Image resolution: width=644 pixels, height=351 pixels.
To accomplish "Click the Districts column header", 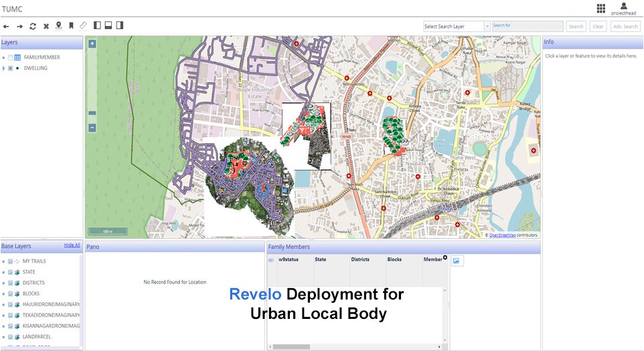I will coord(359,259).
